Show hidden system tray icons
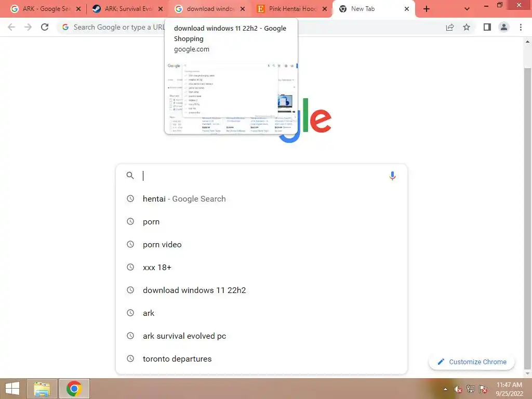 445,389
